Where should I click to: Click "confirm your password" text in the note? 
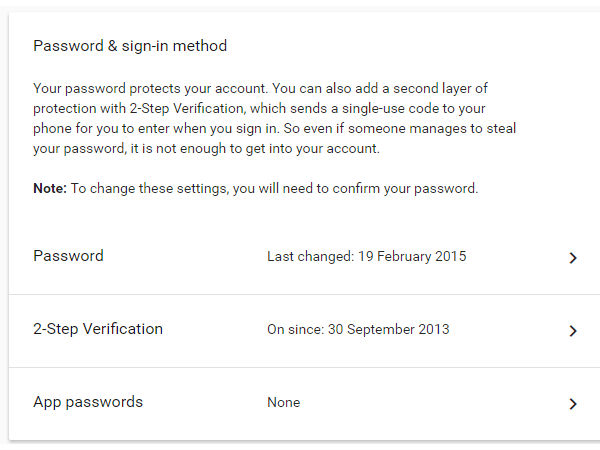(416, 189)
